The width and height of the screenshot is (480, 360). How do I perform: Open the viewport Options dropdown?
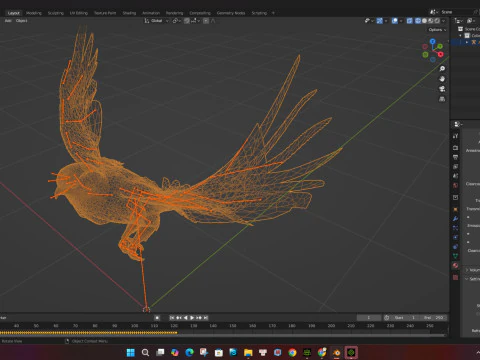coord(437,30)
